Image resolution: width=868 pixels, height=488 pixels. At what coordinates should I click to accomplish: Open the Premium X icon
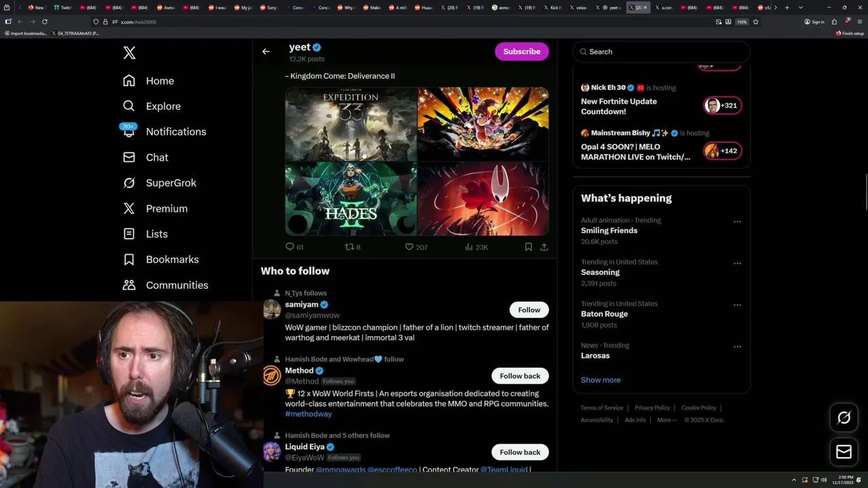click(x=129, y=209)
